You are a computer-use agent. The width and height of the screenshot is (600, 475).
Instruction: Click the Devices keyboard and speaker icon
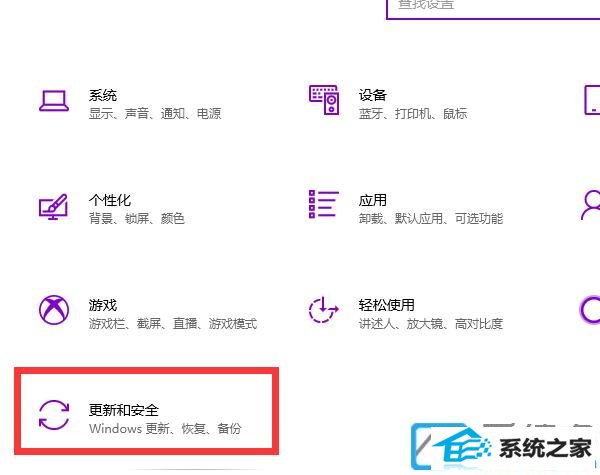324,100
